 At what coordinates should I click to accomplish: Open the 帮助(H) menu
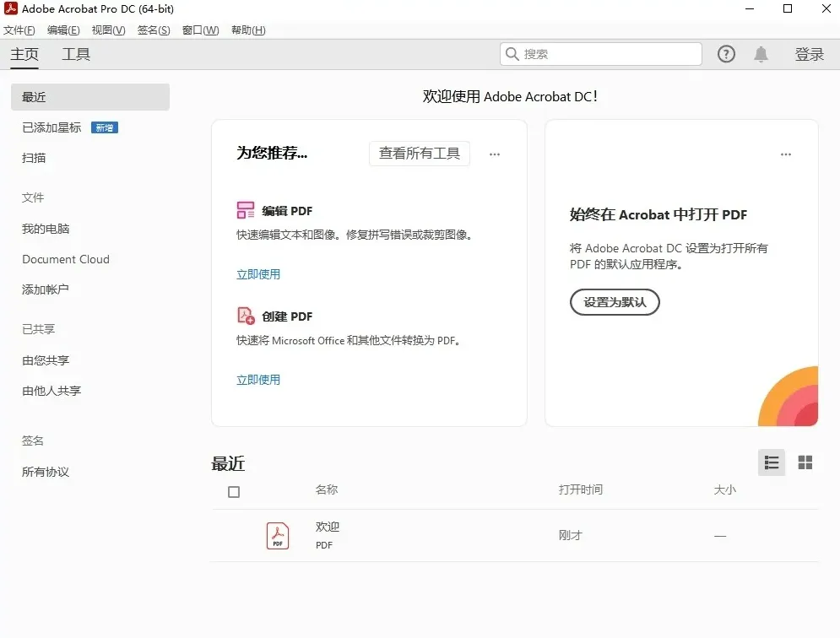coord(248,30)
